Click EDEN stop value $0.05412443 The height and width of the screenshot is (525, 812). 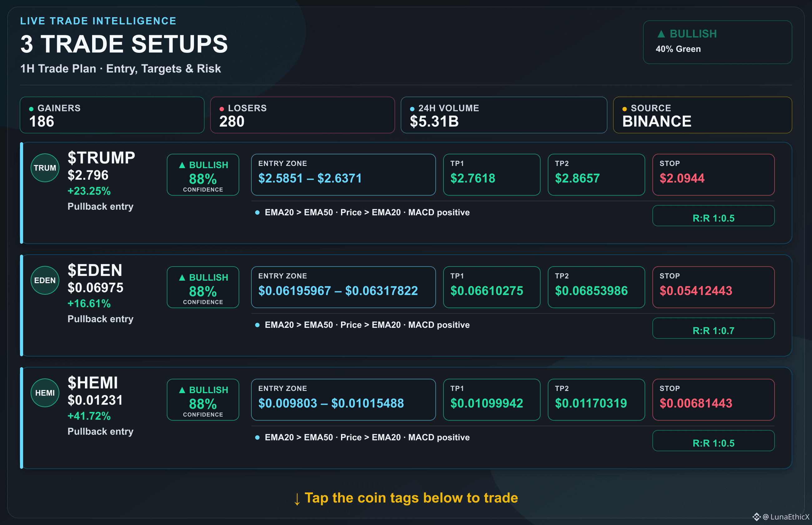pyautogui.click(x=696, y=291)
